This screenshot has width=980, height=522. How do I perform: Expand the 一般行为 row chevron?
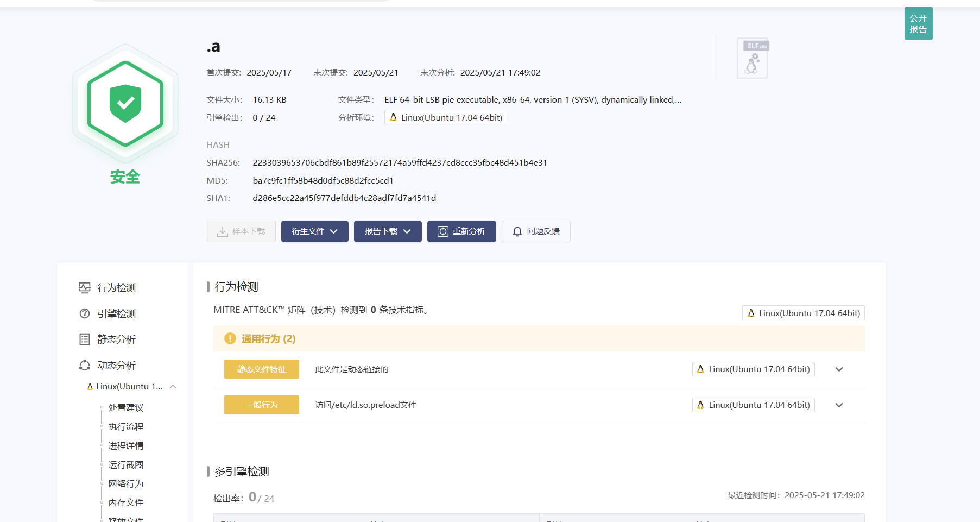[839, 405]
